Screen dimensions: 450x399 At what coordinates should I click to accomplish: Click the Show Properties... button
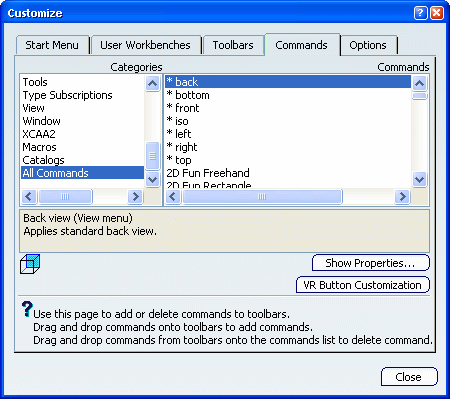pos(370,263)
